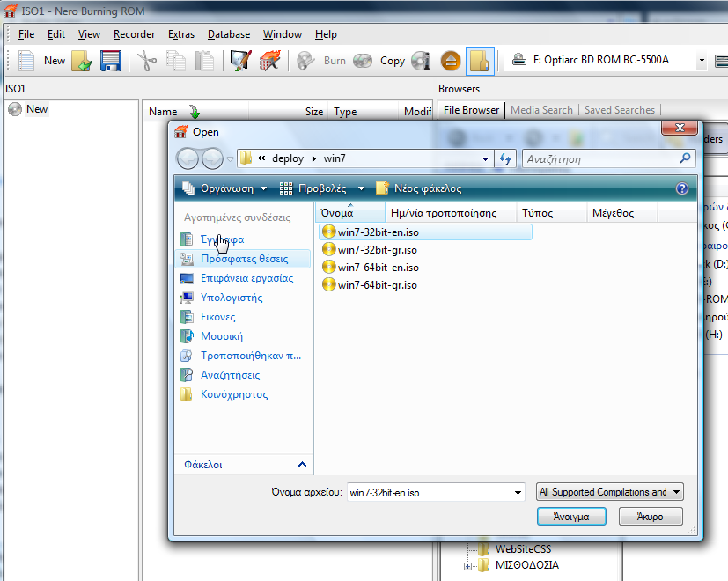Open the Database menu
Viewport: 728px width, 581px height.
pyautogui.click(x=228, y=34)
